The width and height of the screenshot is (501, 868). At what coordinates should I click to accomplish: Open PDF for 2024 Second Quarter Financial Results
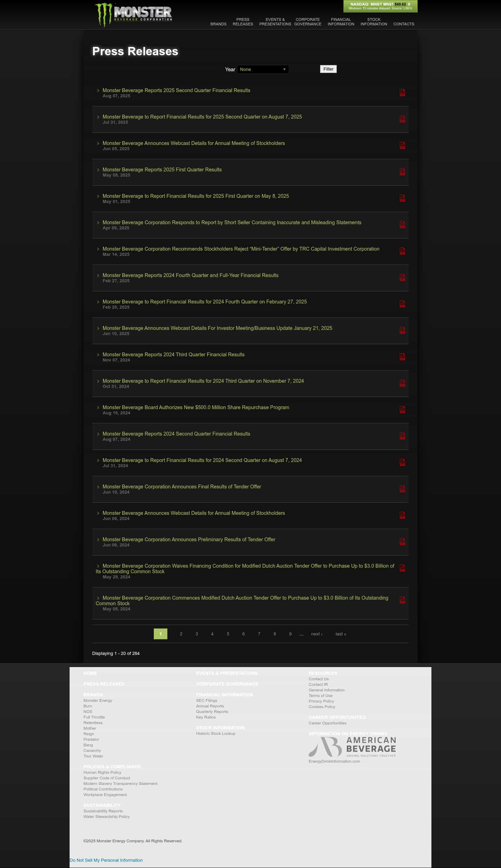(402, 436)
